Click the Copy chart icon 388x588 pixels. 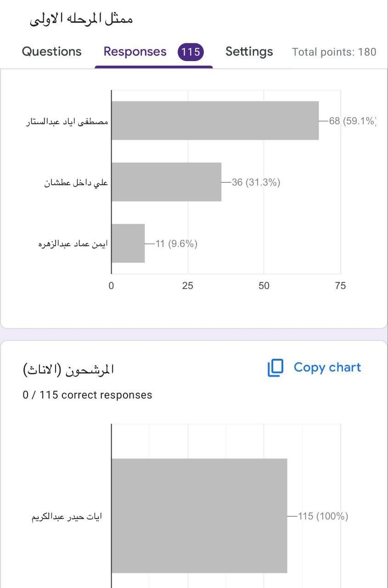276,368
